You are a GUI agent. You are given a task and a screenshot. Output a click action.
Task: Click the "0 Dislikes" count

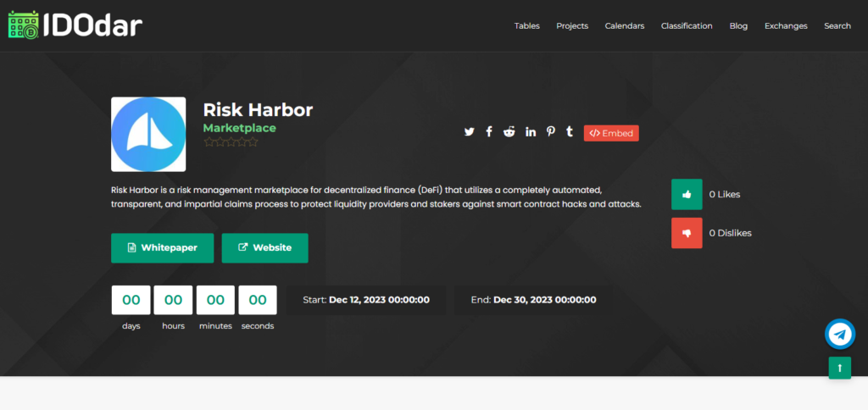pyautogui.click(x=730, y=233)
